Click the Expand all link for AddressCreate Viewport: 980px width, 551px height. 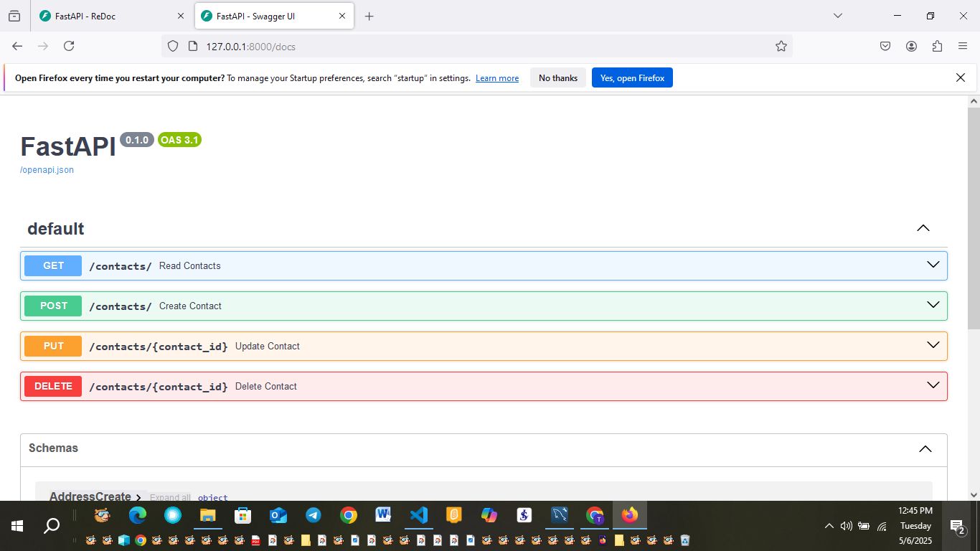point(170,497)
